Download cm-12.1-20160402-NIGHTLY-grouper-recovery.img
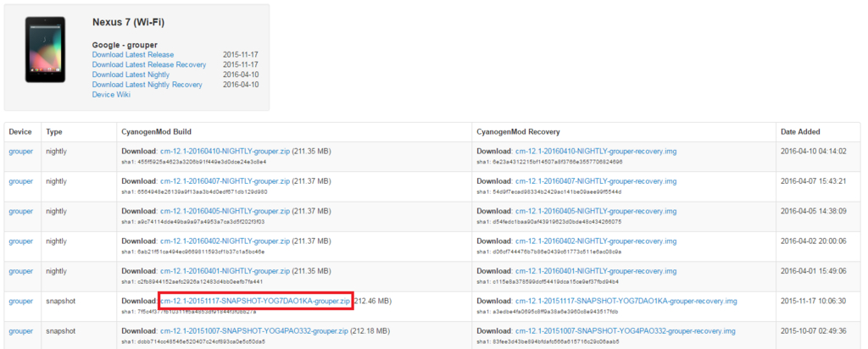Screen dimensions: 868x349 coord(596,241)
